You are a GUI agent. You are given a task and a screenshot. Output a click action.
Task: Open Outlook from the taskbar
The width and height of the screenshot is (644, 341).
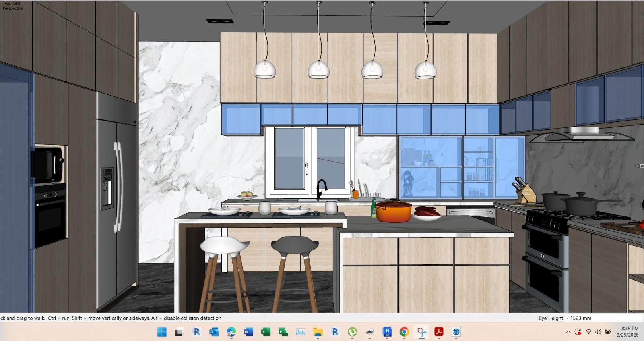pyautogui.click(x=214, y=332)
